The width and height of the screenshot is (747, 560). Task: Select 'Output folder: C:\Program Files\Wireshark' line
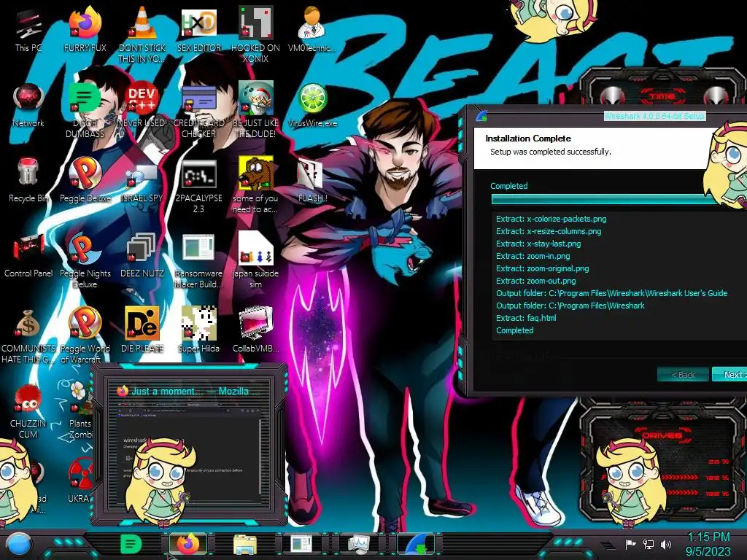570,306
